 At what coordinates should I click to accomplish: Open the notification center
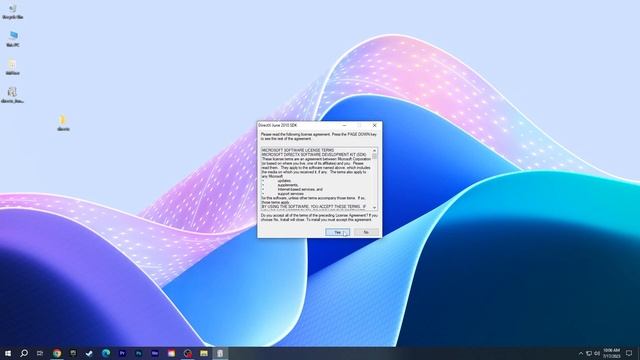coord(629,353)
